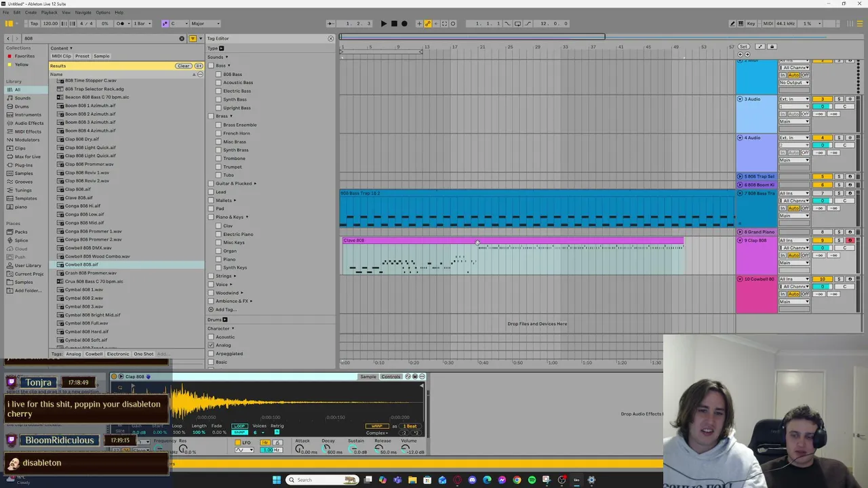The width and height of the screenshot is (868, 488).
Task: Check the Acoustic Bass tag
Action: click(218, 83)
